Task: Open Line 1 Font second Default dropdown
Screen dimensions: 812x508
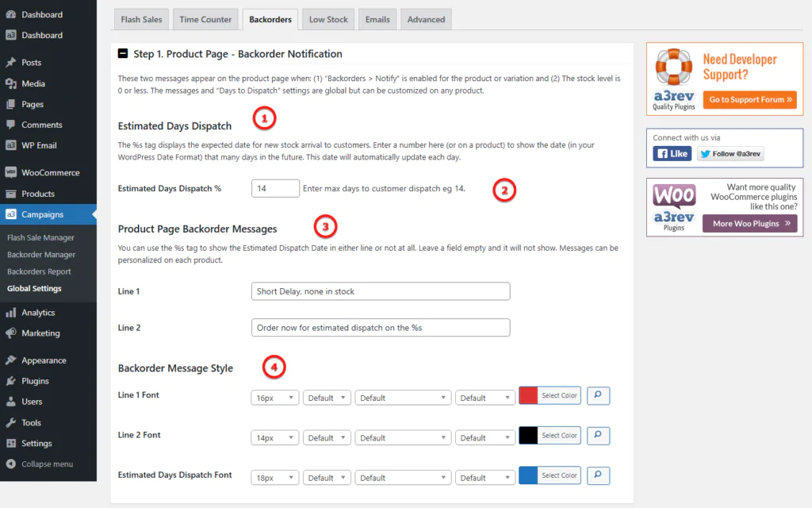Action: tap(327, 398)
